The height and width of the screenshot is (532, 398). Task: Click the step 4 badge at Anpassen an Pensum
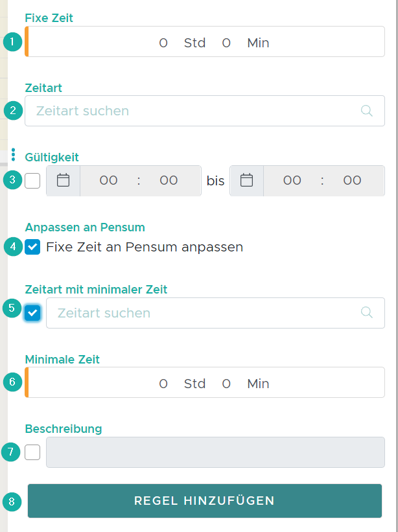pyautogui.click(x=12, y=246)
